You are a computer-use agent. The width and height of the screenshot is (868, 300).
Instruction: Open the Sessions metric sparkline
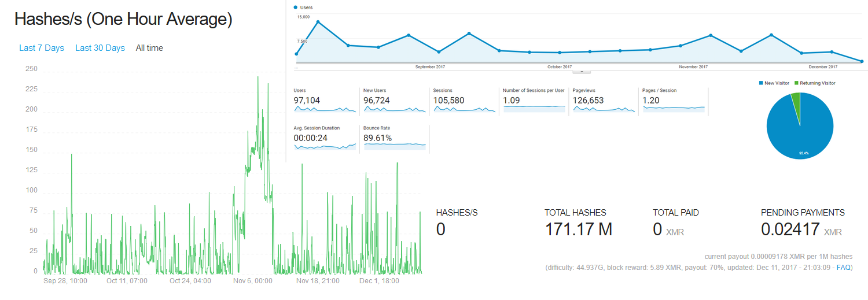(x=464, y=109)
